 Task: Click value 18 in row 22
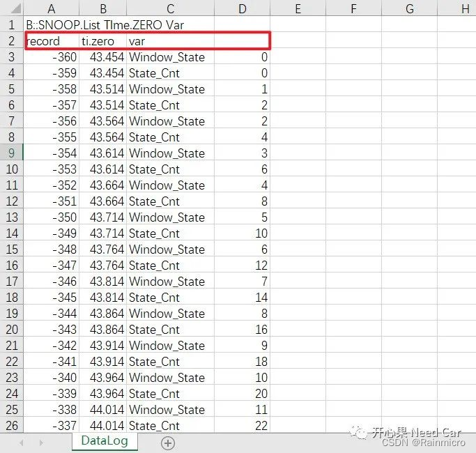click(243, 361)
